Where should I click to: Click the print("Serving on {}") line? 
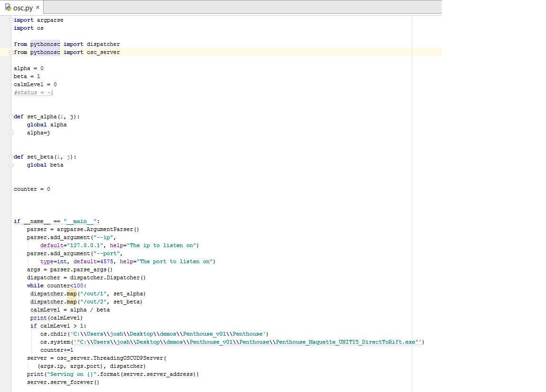[x=113, y=374]
